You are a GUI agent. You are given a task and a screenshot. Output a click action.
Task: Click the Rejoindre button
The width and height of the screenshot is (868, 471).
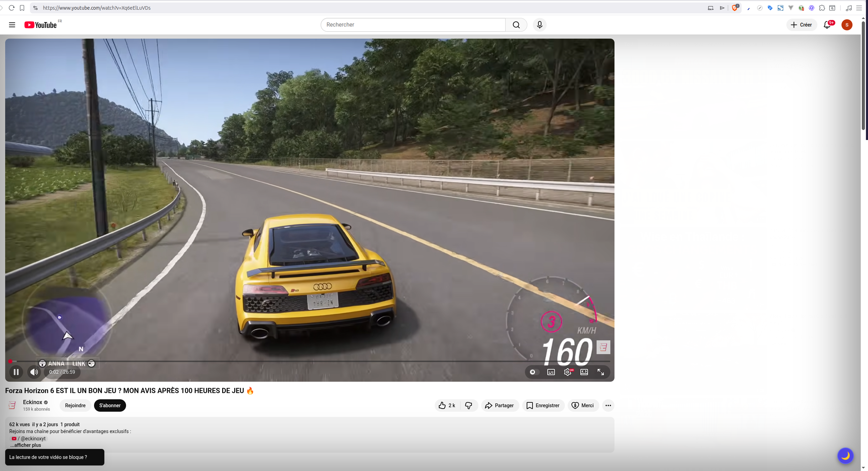pyautogui.click(x=75, y=405)
